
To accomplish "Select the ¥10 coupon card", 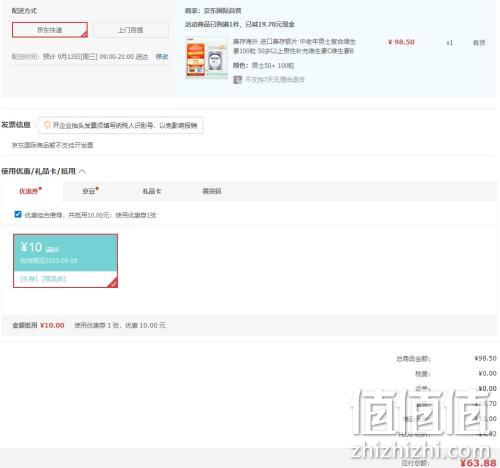I will tap(65, 261).
